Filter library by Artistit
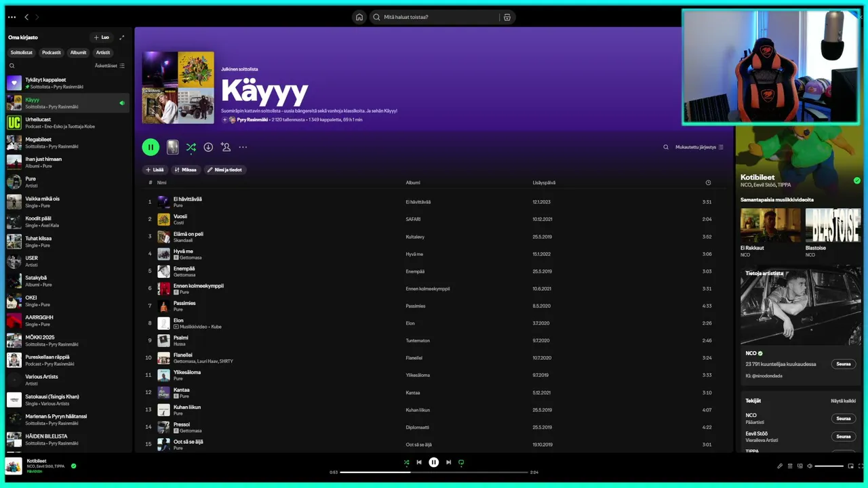Screen dimensions: 868x488 coord(103,52)
